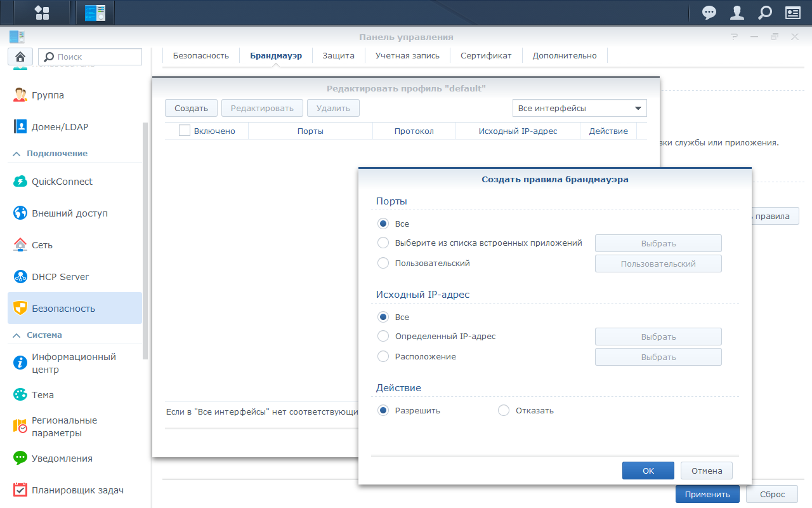Open the notifications chat bubble icon
This screenshot has height=508, width=812.
709,13
